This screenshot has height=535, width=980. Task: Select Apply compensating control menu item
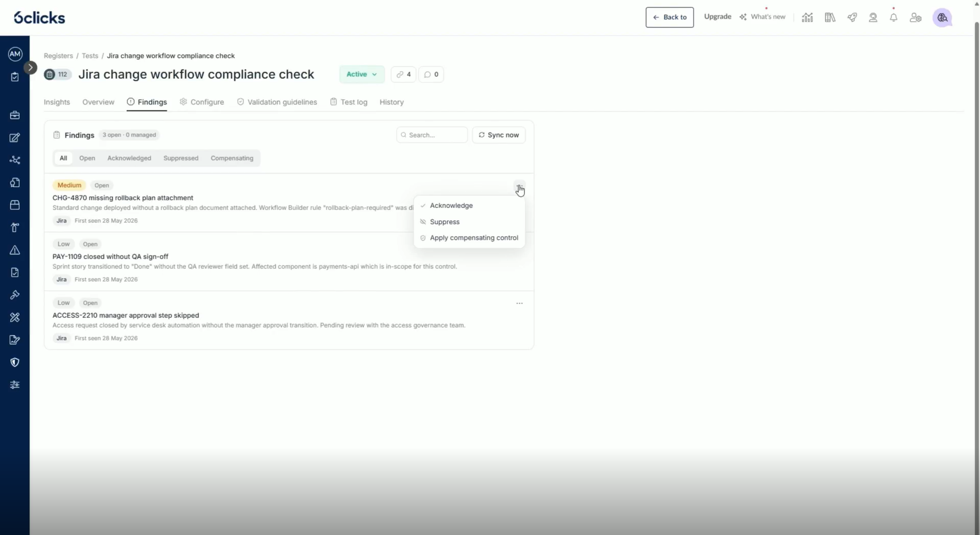click(469, 238)
